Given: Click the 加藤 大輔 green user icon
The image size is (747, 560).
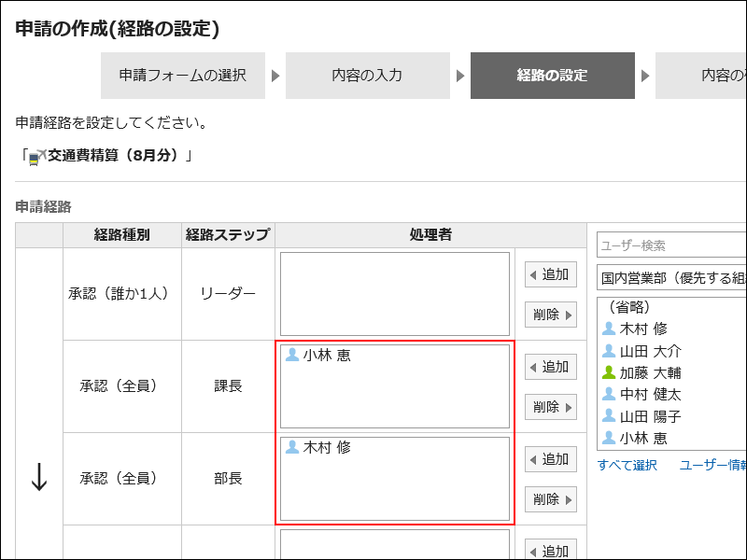Looking at the screenshot, I should point(609,371).
